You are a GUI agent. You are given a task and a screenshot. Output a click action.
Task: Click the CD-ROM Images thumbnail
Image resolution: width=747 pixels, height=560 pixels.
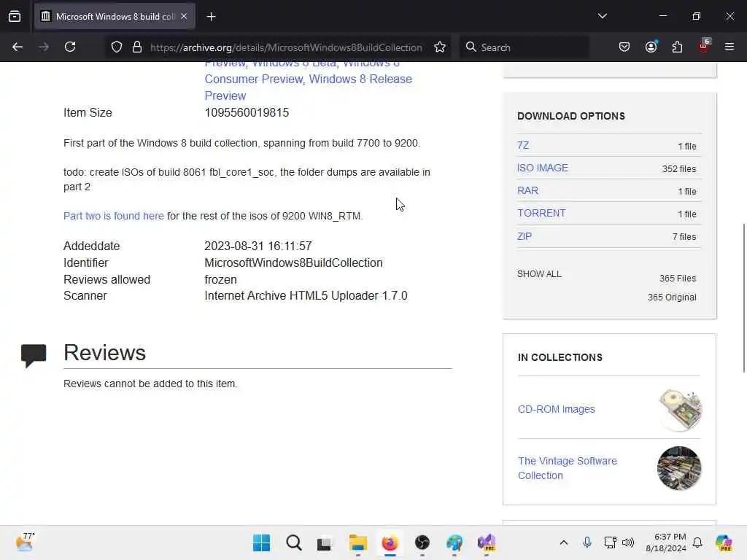680,410
